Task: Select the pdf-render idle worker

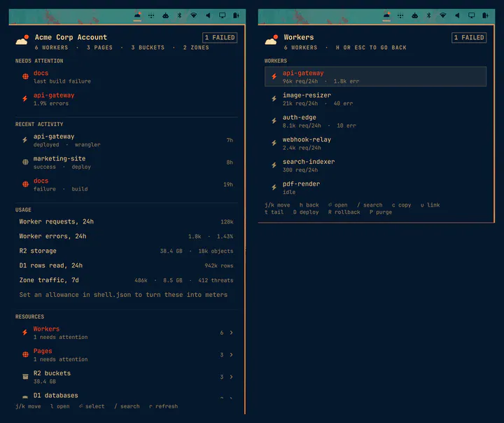Action: point(375,188)
